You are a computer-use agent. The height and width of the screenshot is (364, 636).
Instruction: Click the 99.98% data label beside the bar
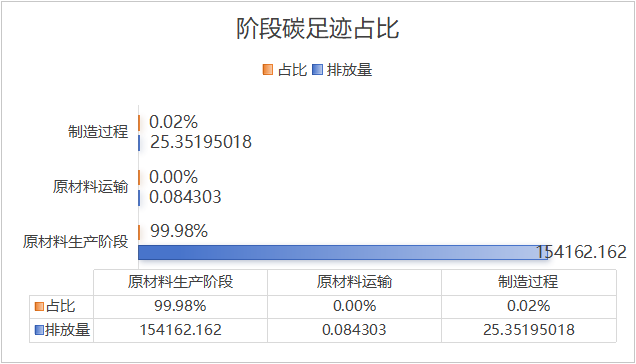pyautogui.click(x=179, y=231)
